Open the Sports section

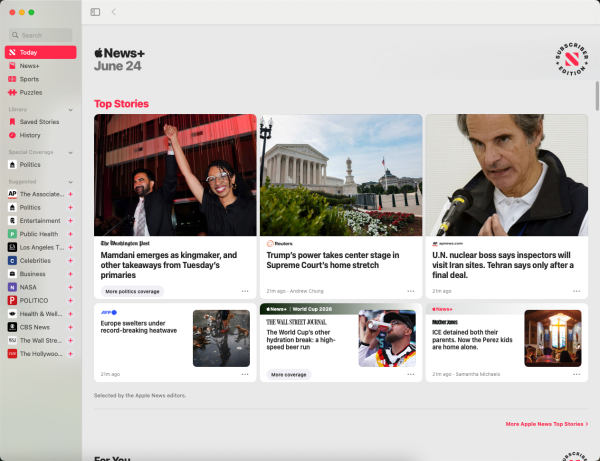coord(41,79)
